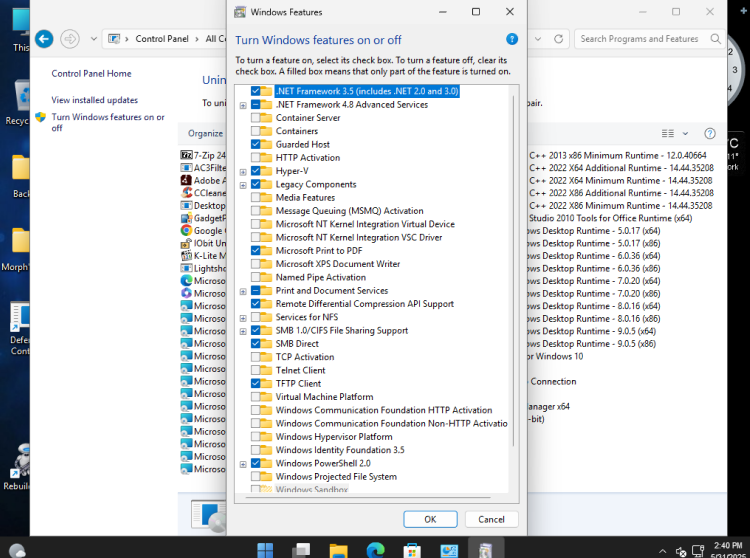Image resolution: width=750 pixels, height=558 pixels.
Task: Uncheck .NET Framework 3.5 checkbox
Action: tap(255, 91)
